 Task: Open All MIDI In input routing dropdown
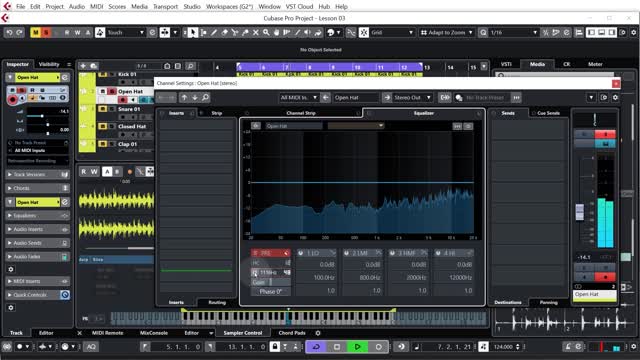[x=299, y=98]
